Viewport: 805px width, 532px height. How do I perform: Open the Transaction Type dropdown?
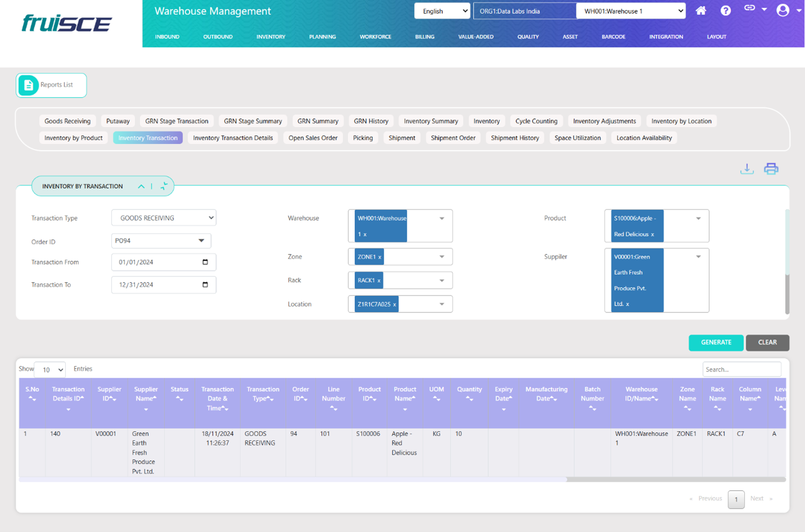pos(163,218)
